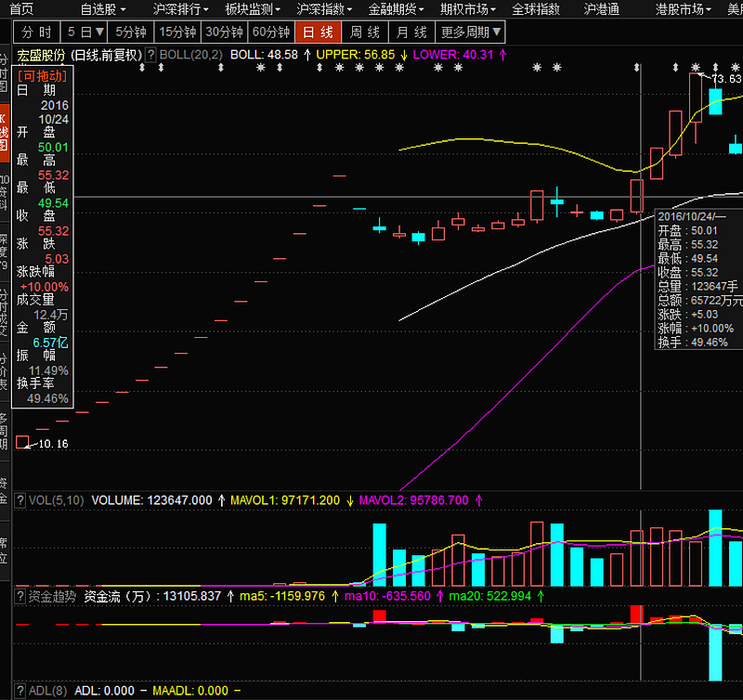Click the 可拖动 draggable panel header
This screenshot has height=700, width=743.
[43, 75]
